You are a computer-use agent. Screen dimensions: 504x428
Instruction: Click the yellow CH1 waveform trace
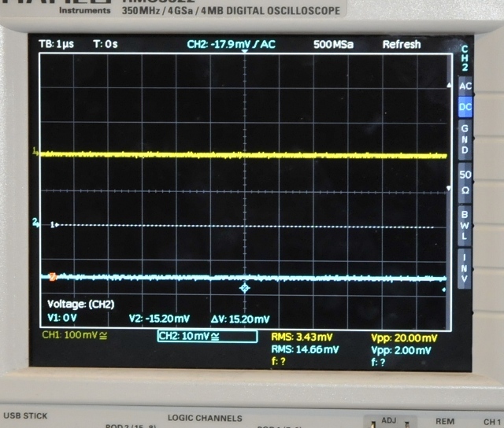click(243, 155)
